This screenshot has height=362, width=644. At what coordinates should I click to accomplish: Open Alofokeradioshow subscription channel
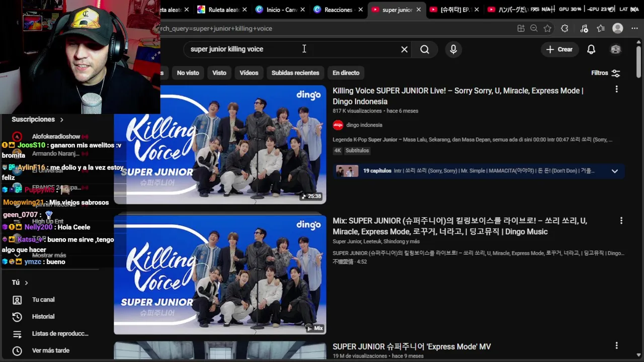56,137
